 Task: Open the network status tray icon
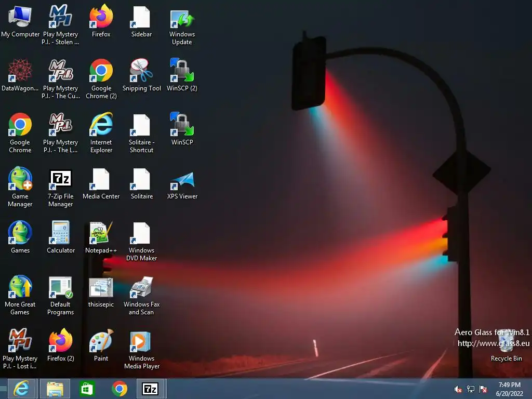point(471,389)
